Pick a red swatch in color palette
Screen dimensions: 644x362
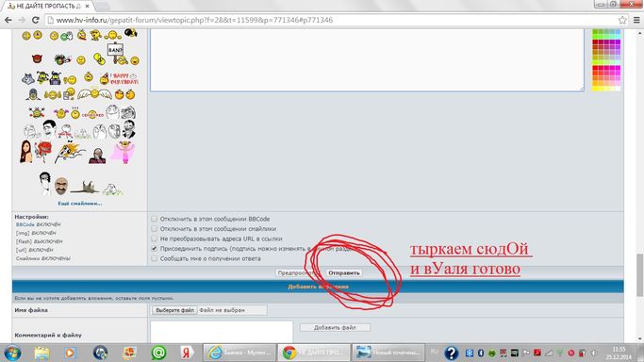(x=596, y=69)
